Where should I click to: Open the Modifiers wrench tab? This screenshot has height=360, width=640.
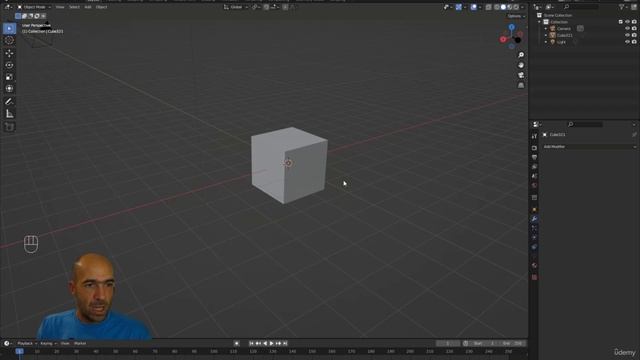pos(534,219)
